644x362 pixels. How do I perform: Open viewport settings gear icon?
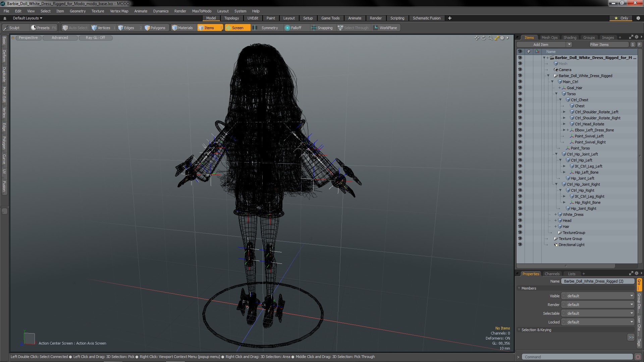pyautogui.click(x=502, y=38)
